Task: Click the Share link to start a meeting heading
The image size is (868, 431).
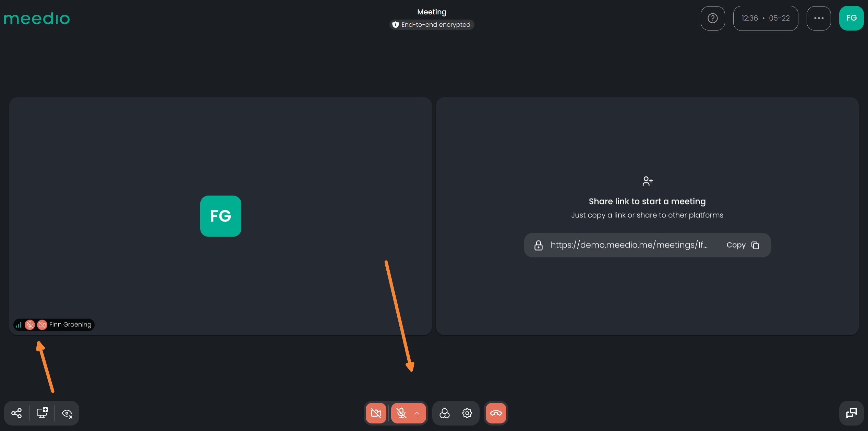Action: click(x=647, y=201)
